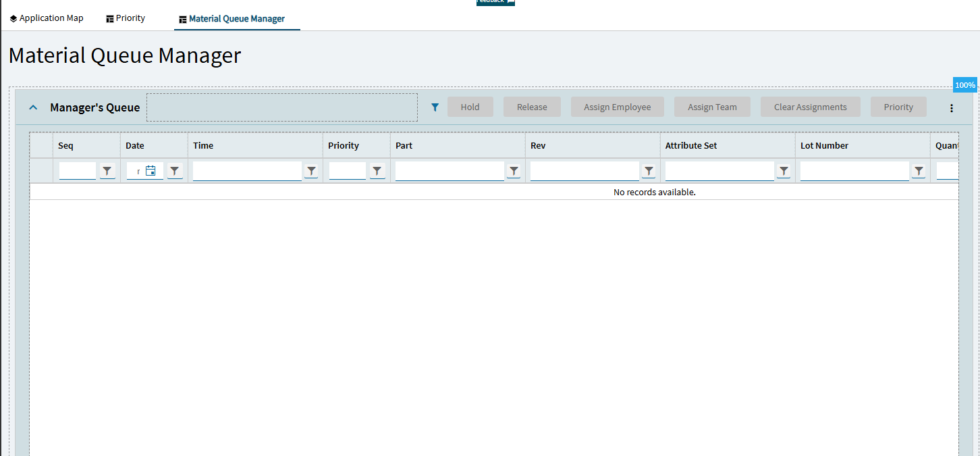Click the Priority toolbar button
The height and width of the screenshot is (456, 980).
(x=898, y=107)
